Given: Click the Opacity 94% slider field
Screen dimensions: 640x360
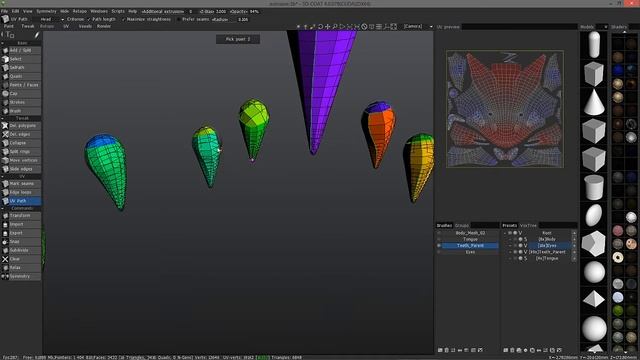Looking at the screenshot, I should (x=245, y=11).
